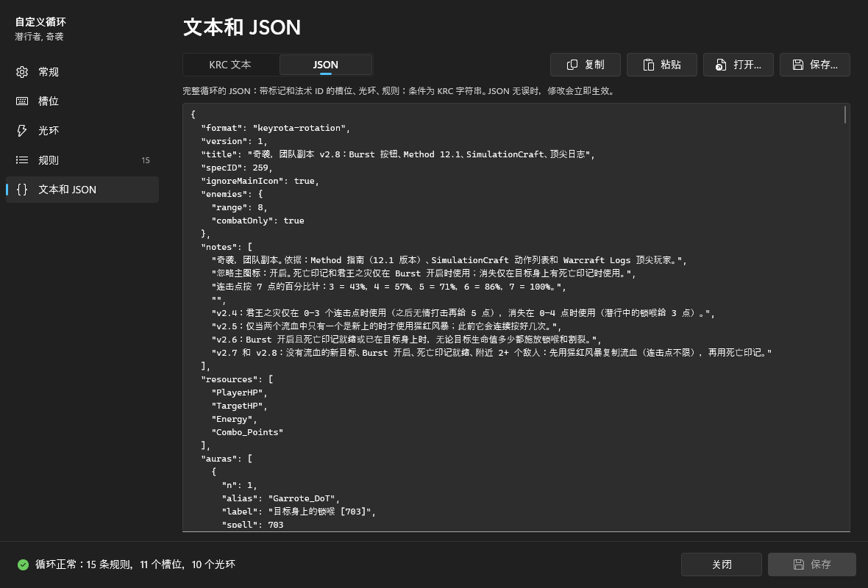The width and height of the screenshot is (868, 588).
Task: Click the keyboard icon beside 槽位
Action: pos(22,101)
